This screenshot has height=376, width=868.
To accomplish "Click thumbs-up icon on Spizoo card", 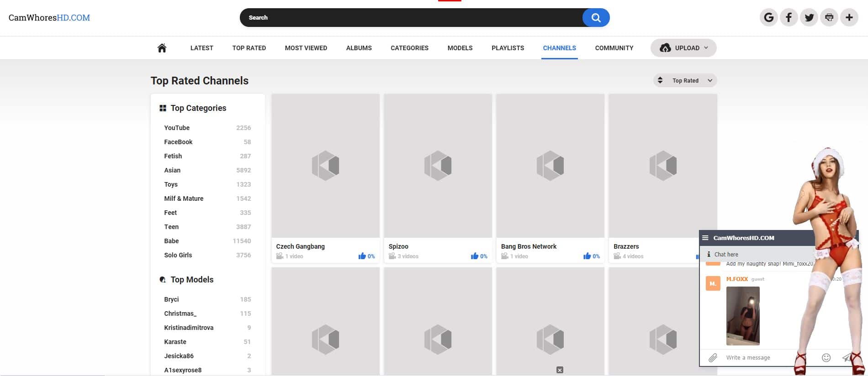I will (x=475, y=256).
